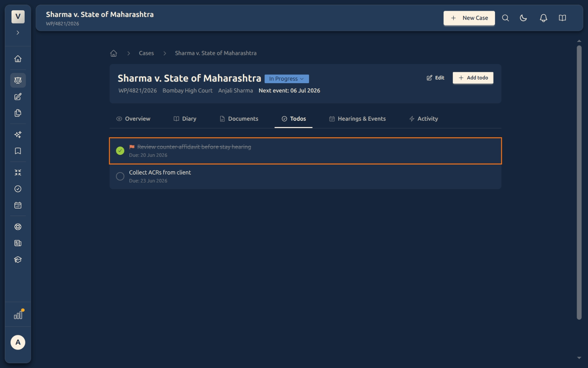Open the Diary tab
Viewport: 588px width, 368px height.
[185, 119]
